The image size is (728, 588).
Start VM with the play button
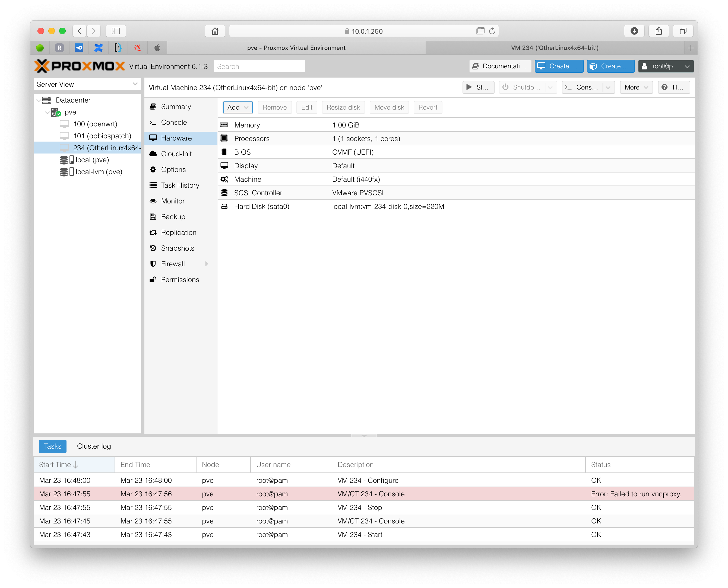(x=478, y=87)
